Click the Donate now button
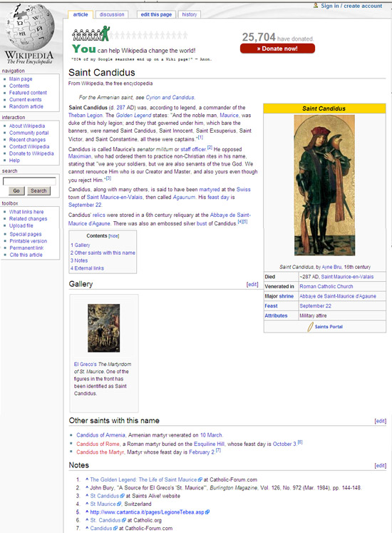The width and height of the screenshot is (392, 533). click(x=277, y=49)
